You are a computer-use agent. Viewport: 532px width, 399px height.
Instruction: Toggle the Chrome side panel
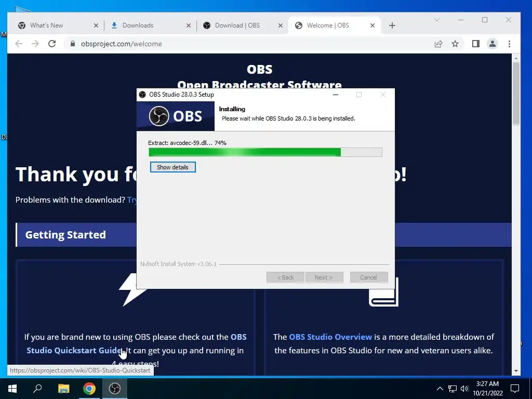click(x=476, y=44)
